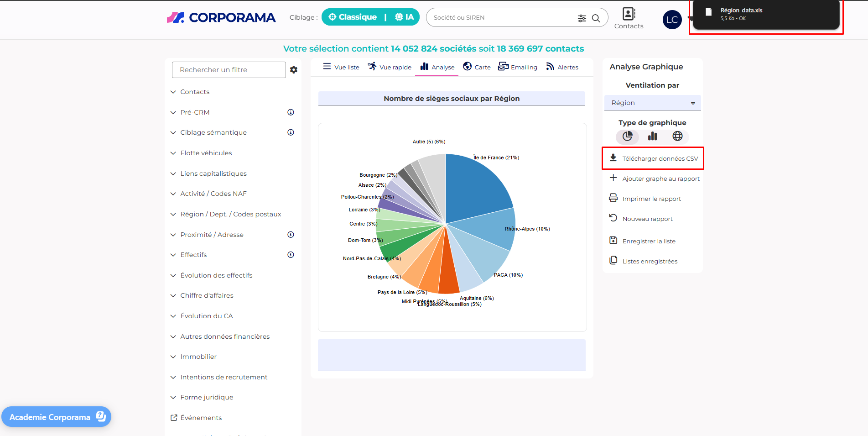Click the filter settings gear icon
The height and width of the screenshot is (436, 868).
coord(294,70)
